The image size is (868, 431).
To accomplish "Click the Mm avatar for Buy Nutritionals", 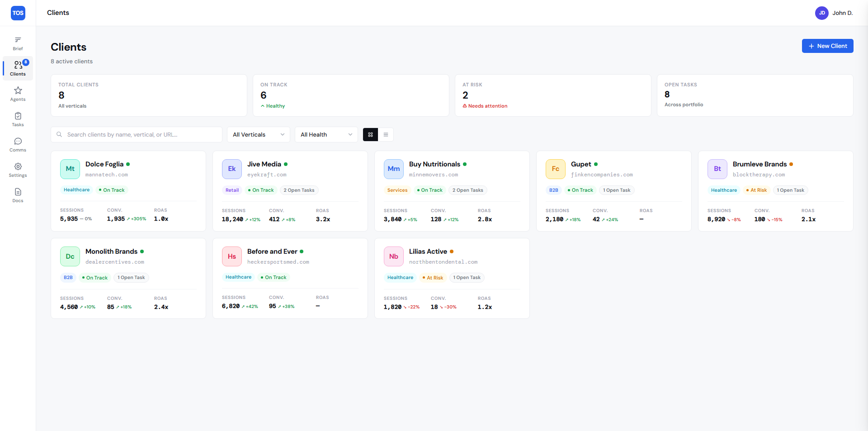I will pos(394,169).
